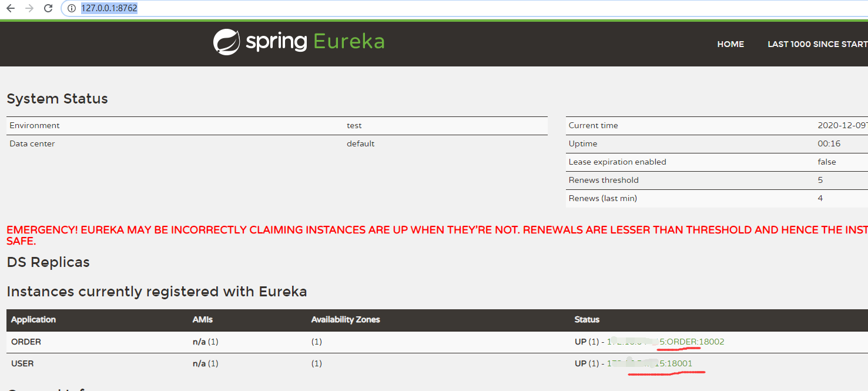Click the 'default' data center value
Screen dimensions: 868x391
point(360,143)
